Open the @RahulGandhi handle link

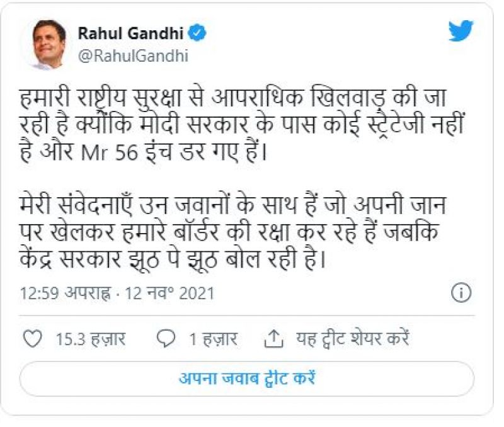(x=132, y=55)
